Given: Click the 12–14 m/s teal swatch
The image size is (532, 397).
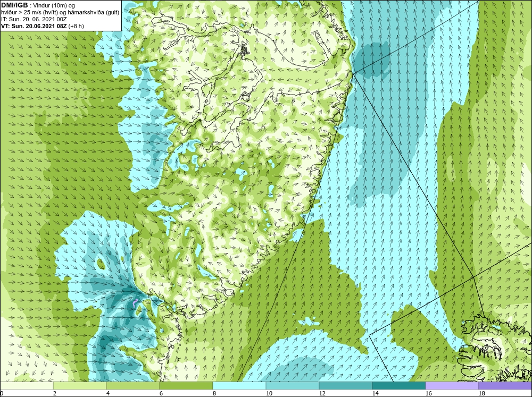Looking at the screenshot, I should [x=345, y=386].
